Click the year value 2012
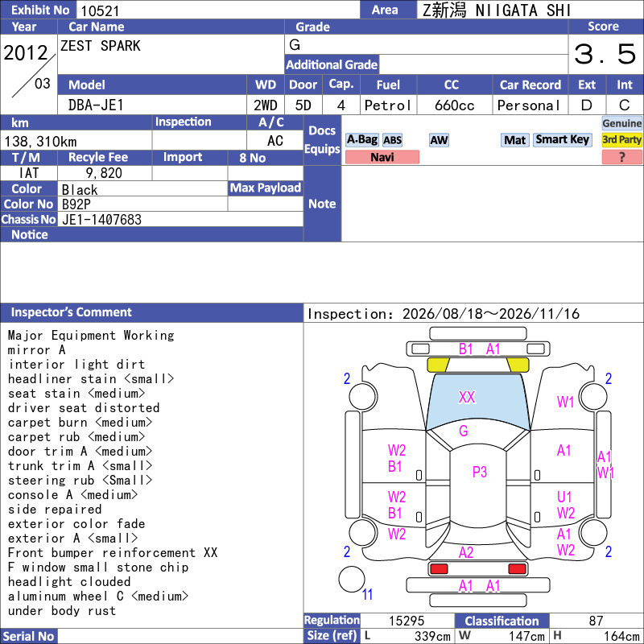This screenshot has height=644, width=644. point(26,53)
